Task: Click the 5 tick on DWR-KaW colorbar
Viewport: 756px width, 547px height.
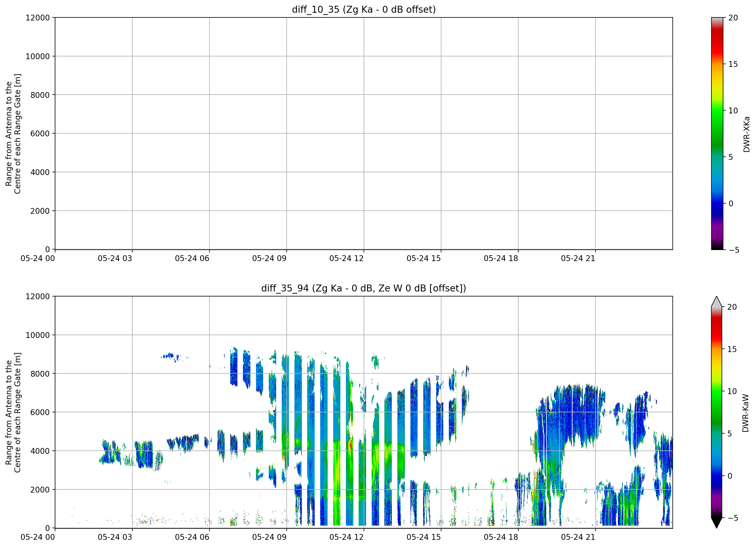Action: tap(730, 433)
